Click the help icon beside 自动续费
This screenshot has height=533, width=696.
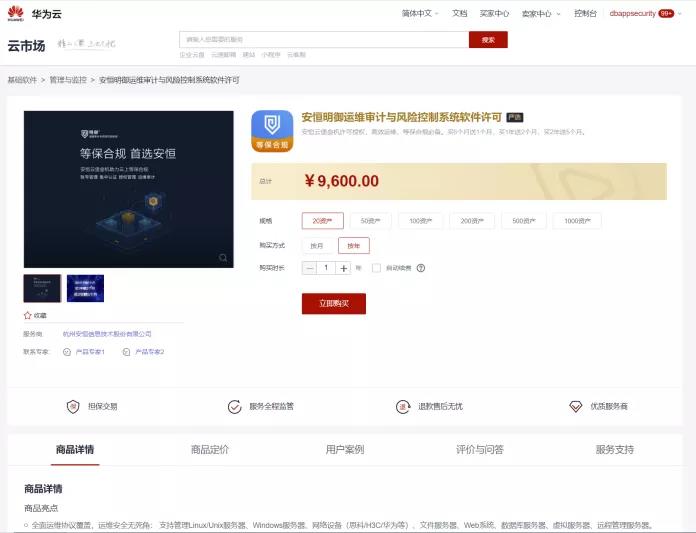tap(421, 268)
